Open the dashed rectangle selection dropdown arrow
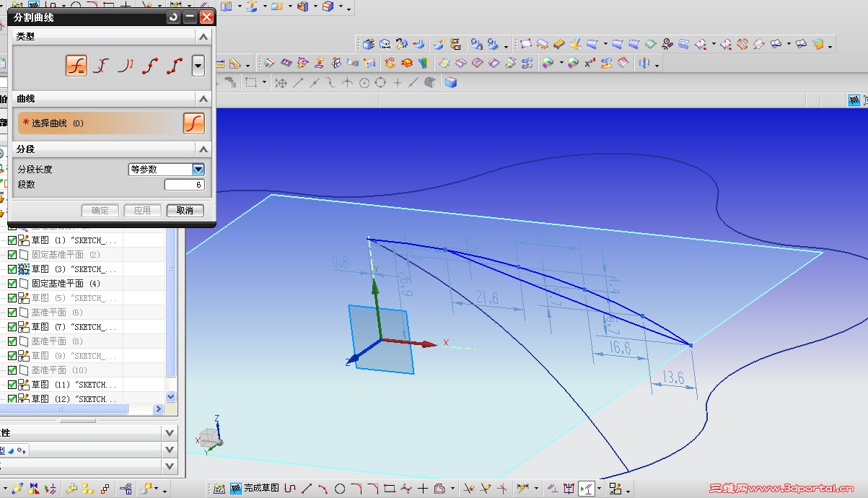 coord(265,83)
